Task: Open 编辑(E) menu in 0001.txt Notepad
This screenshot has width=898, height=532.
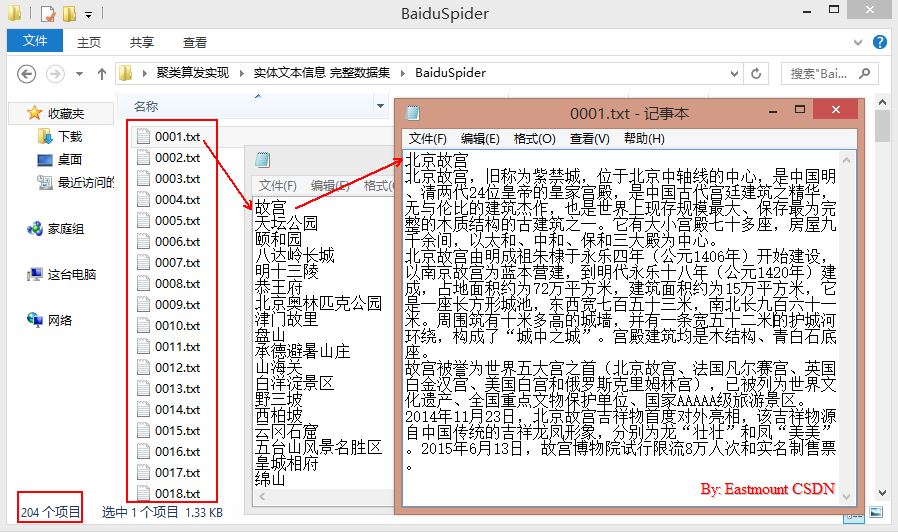Action: [x=480, y=139]
